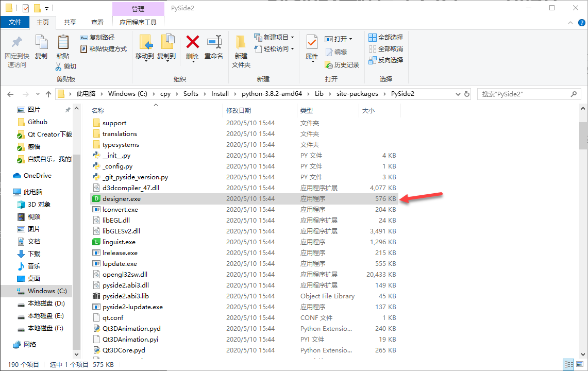588x371 pixels.
Task: Click the Pin to Quick Access icon
Action: (17, 42)
